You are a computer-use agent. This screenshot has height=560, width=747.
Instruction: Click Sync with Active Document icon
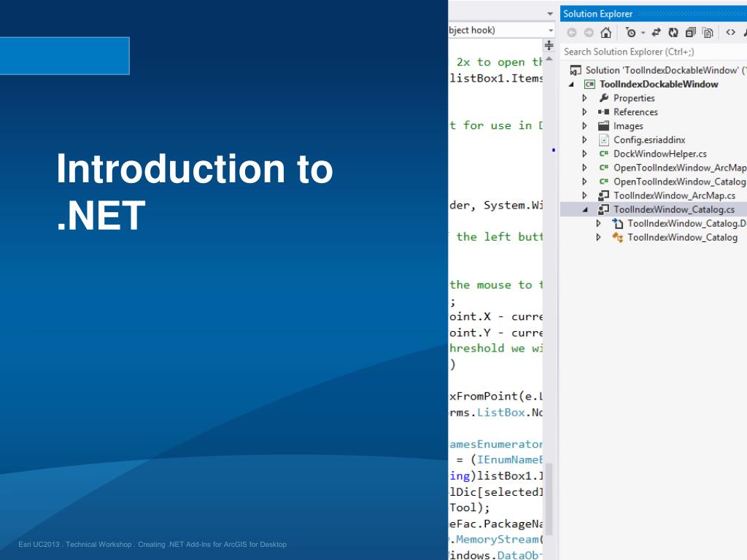(656, 32)
